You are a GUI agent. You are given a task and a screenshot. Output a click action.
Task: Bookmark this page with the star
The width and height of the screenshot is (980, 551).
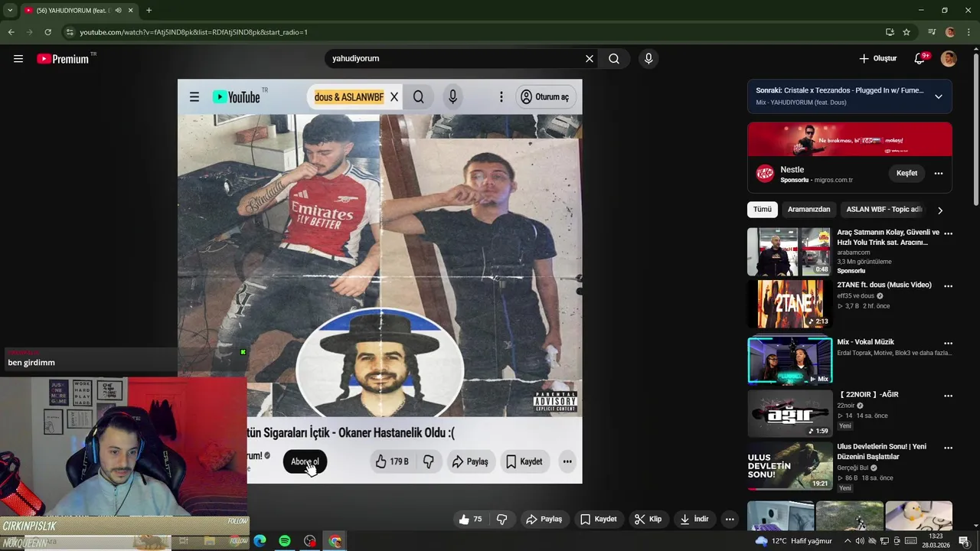(x=906, y=32)
